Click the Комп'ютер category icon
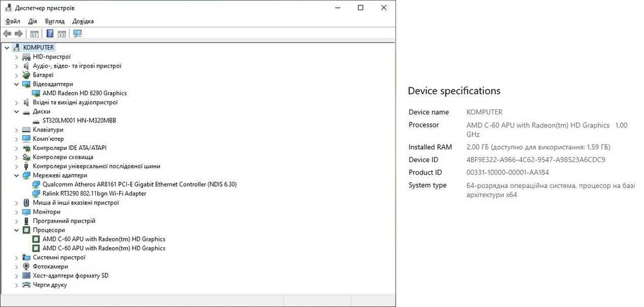The height and width of the screenshot is (307, 644). coord(26,139)
